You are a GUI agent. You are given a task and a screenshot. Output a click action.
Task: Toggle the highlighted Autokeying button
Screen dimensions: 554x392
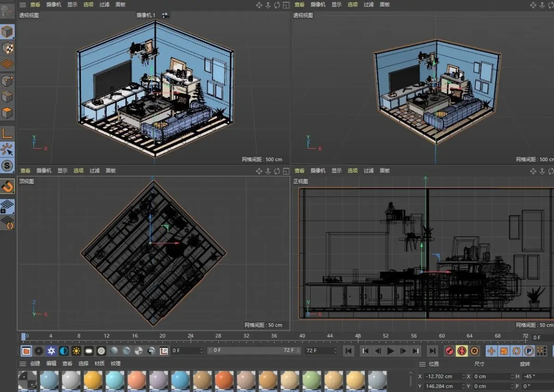point(462,351)
